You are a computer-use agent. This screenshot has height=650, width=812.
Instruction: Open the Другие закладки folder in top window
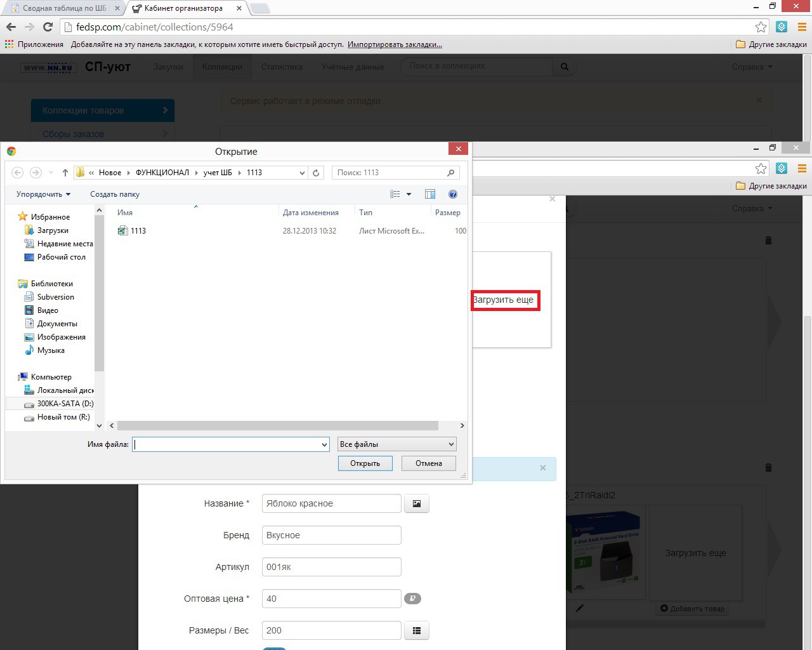click(x=771, y=44)
